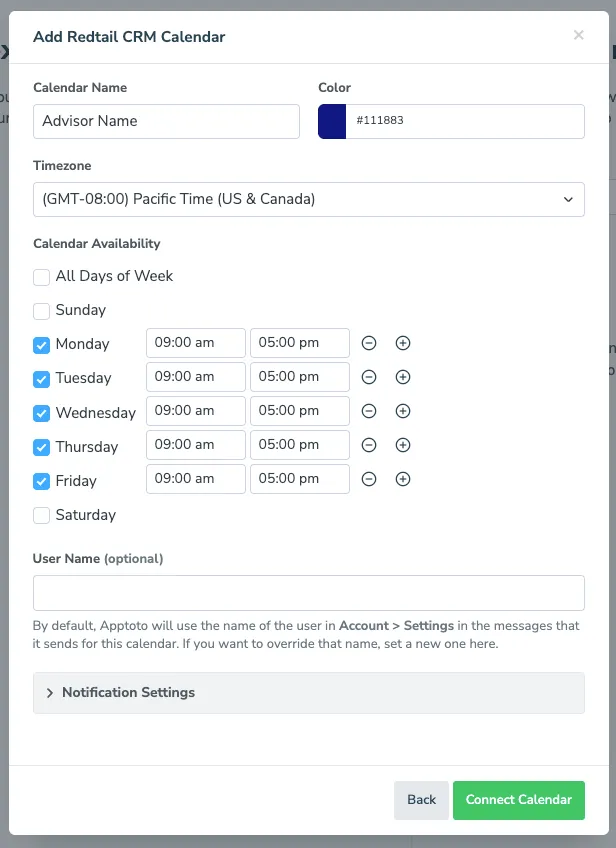Add Thursday time slot with plus icon
The image size is (616, 848).
pyautogui.click(x=403, y=445)
